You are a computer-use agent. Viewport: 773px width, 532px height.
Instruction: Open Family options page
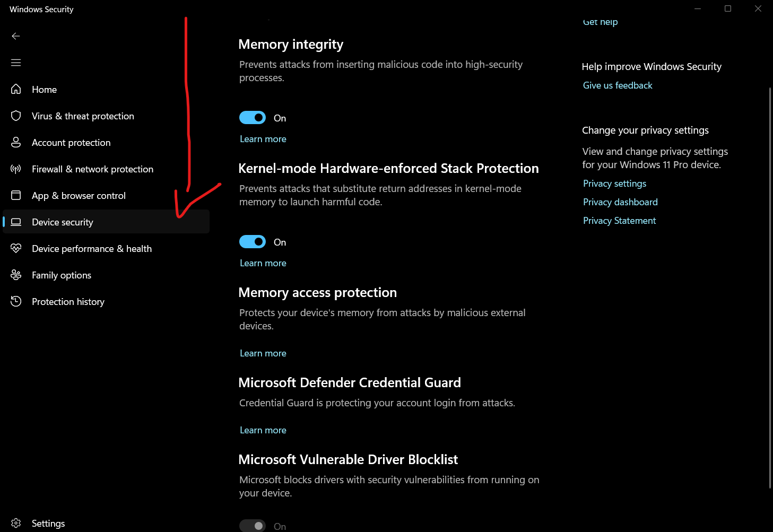(x=106, y=275)
